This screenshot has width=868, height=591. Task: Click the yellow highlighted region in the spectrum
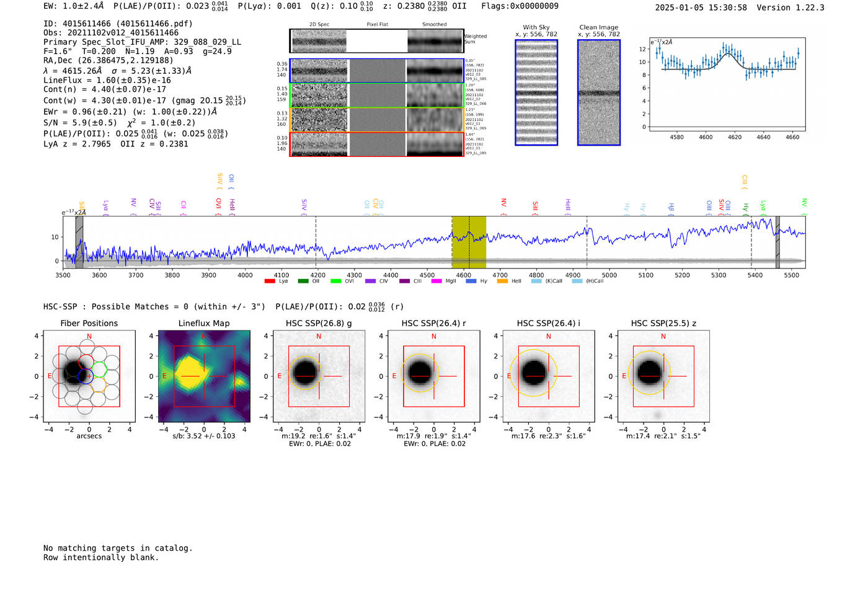[469, 242]
